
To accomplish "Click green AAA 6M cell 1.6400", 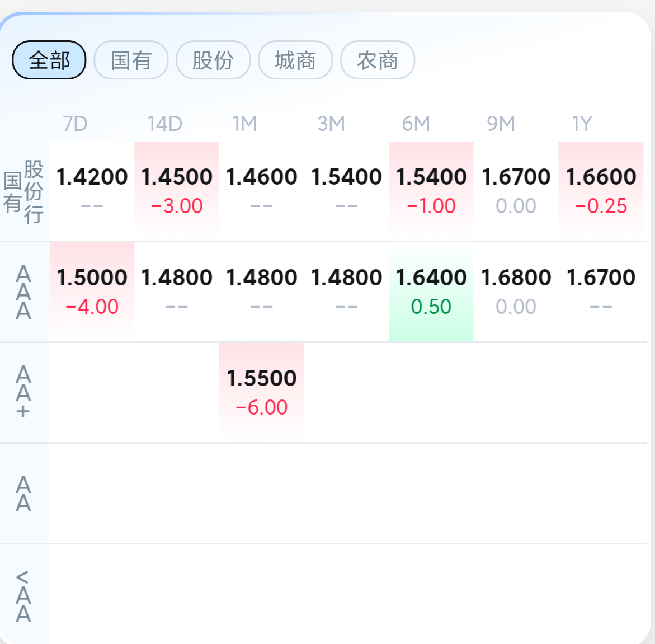I will [431, 292].
